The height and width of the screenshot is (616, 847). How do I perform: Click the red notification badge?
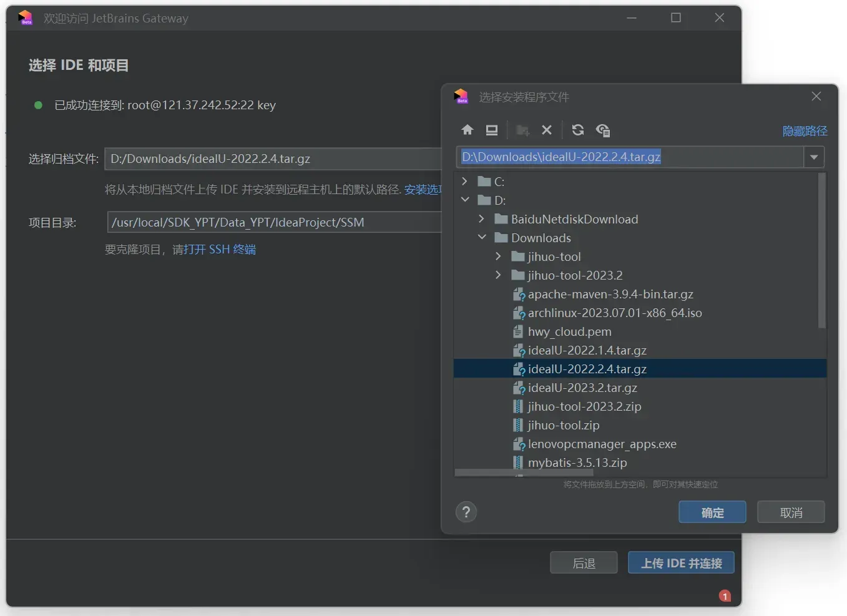pyautogui.click(x=725, y=596)
